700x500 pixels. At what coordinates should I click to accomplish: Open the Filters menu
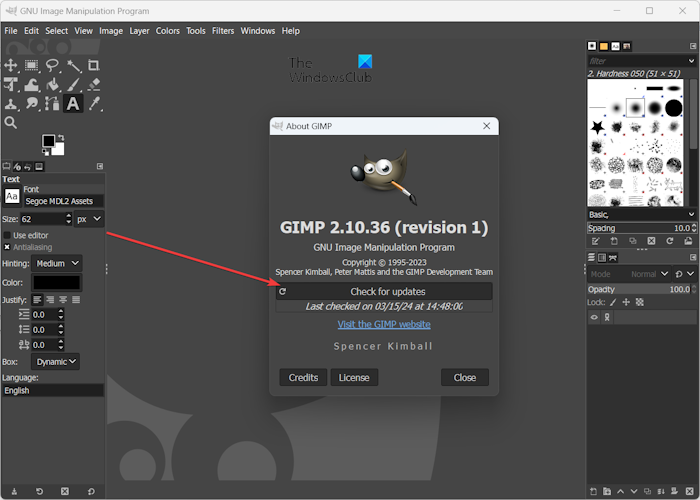[x=223, y=31]
